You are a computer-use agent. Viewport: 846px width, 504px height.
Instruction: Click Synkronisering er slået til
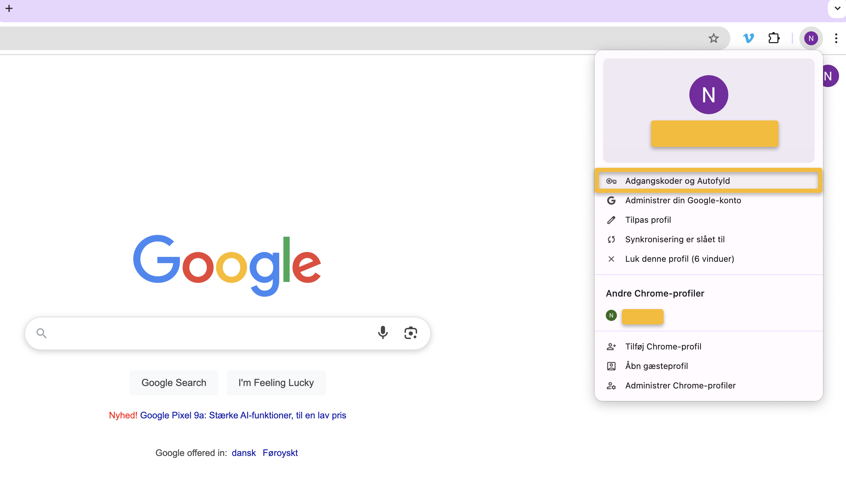[675, 239]
